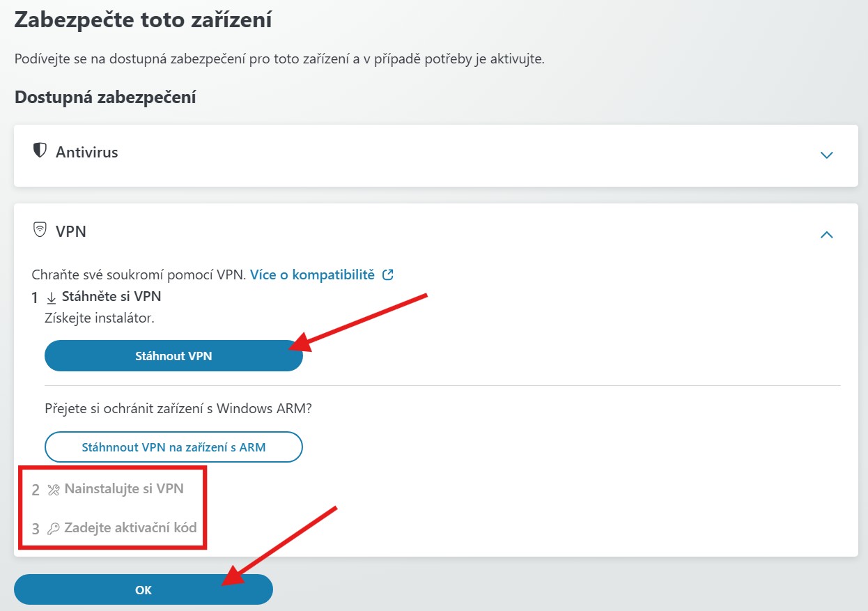Click the "Stáhnout VPN" button
Image resolution: width=868 pixels, height=611 pixels.
tap(173, 355)
